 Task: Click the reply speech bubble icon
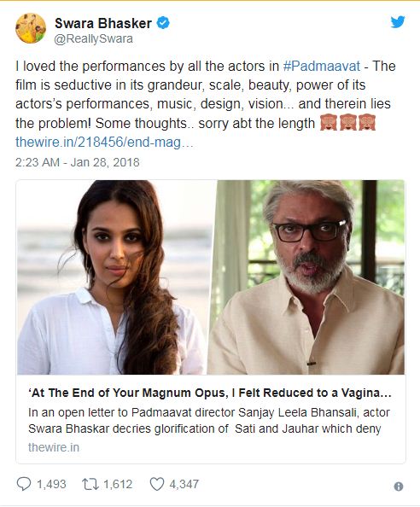24,484
